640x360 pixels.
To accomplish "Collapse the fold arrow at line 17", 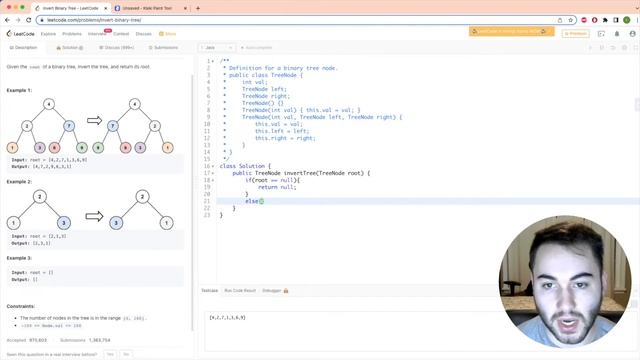I will coord(213,173).
